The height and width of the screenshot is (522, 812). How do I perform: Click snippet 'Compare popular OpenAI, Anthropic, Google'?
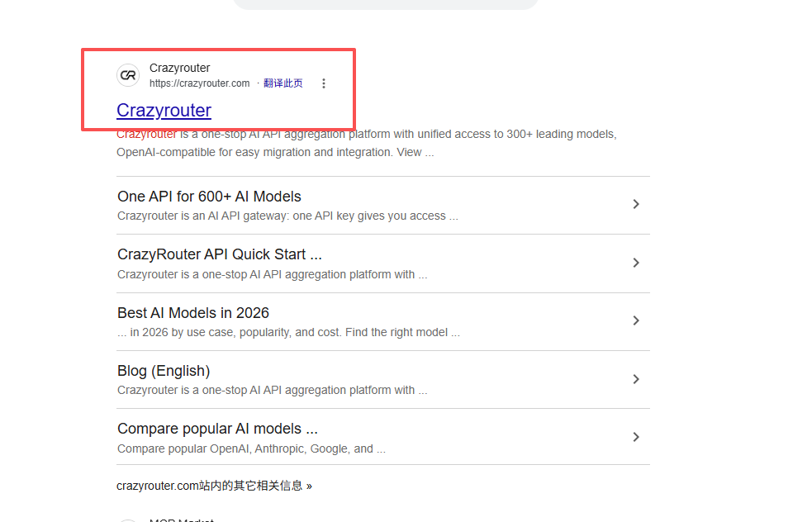[234, 448]
